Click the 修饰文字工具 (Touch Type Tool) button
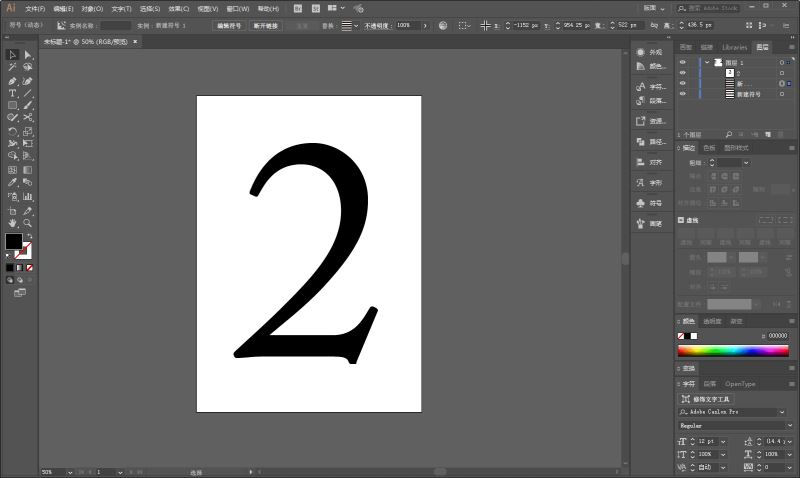Image resolution: width=800 pixels, height=478 pixels. 706,399
